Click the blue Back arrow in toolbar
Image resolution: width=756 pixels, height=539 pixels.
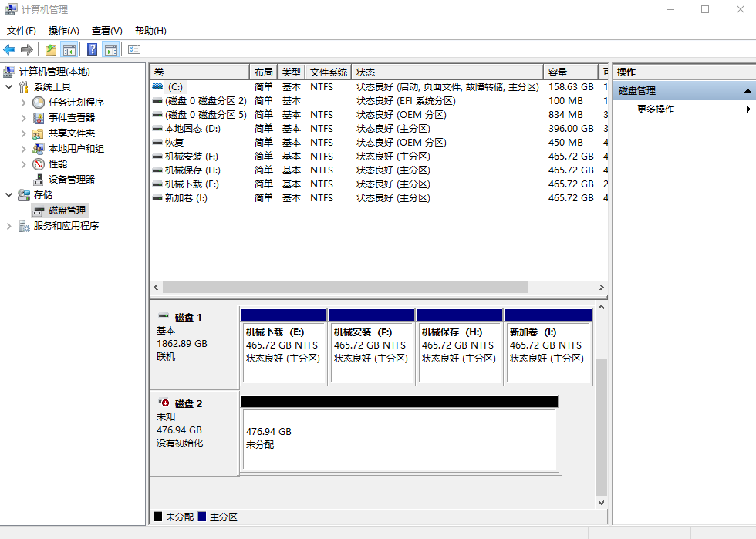(9, 50)
